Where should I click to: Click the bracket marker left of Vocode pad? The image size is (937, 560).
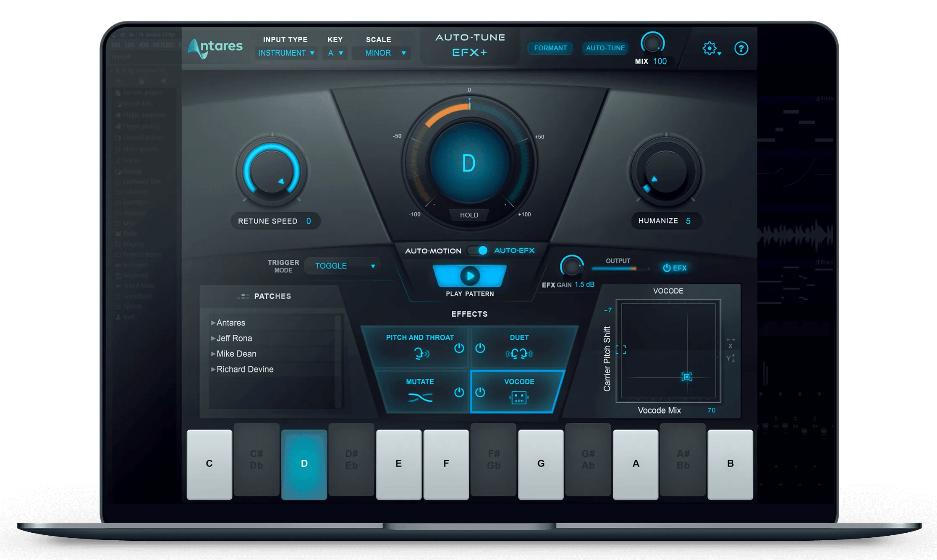click(x=621, y=349)
